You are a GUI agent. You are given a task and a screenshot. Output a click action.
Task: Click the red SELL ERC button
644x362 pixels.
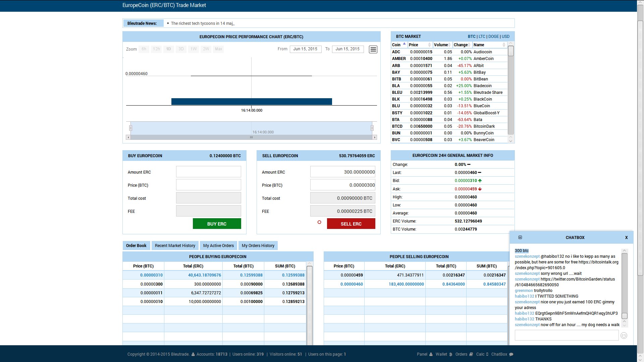click(351, 224)
